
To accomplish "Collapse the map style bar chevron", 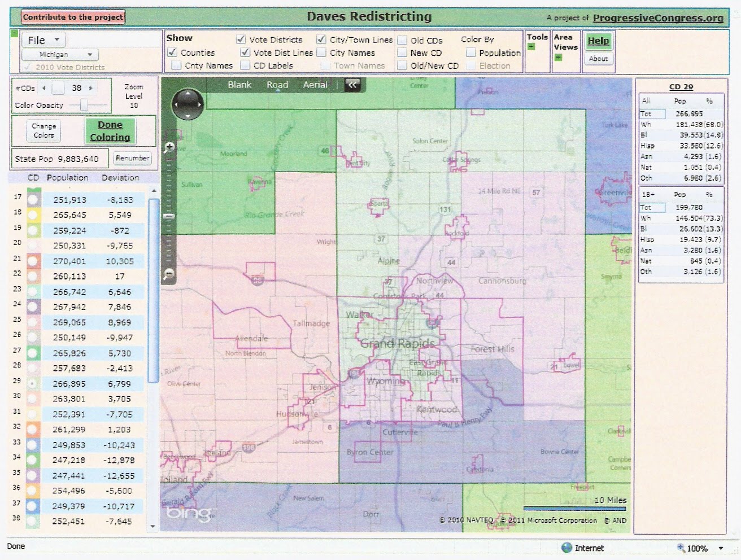I will pos(352,85).
